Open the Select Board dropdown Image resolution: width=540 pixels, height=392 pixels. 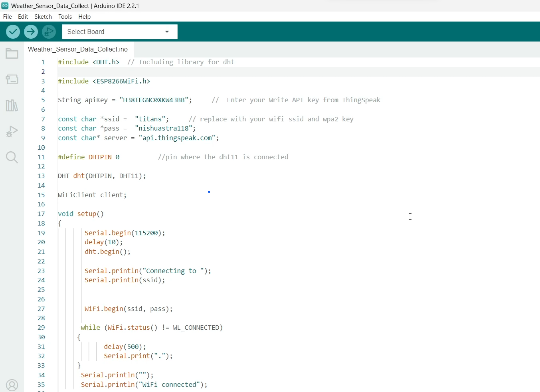coord(120,32)
